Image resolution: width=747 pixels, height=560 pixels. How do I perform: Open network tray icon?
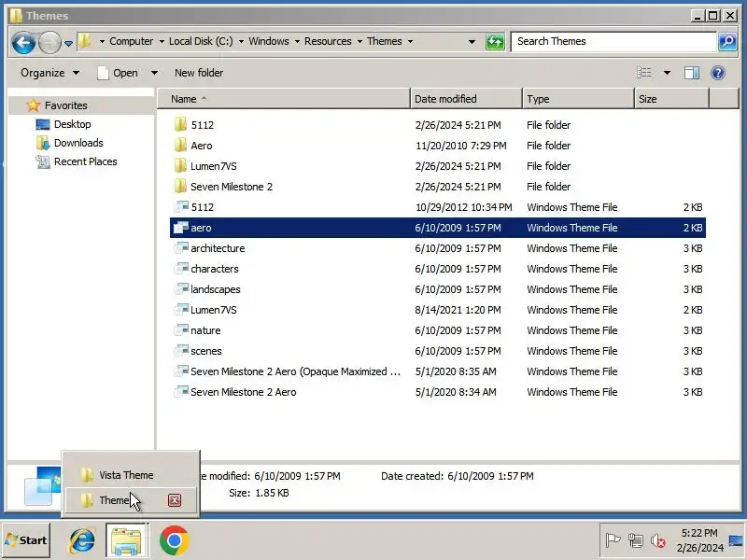click(x=635, y=540)
